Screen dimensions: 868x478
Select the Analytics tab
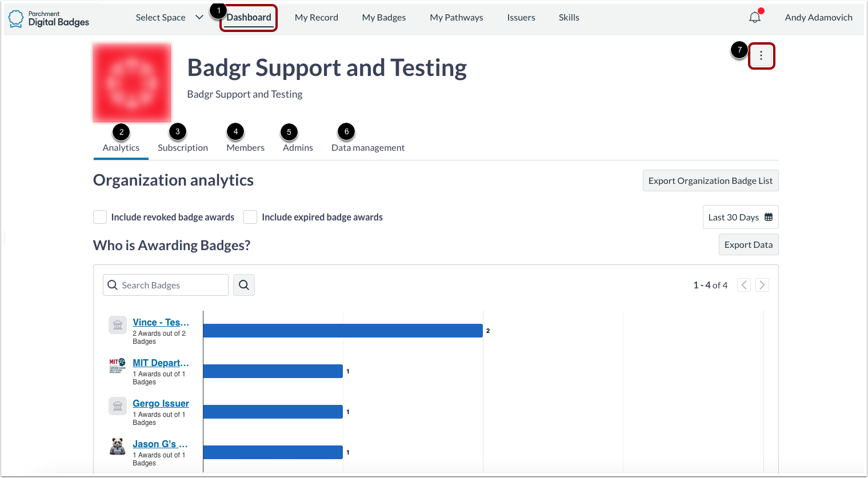pyautogui.click(x=121, y=147)
